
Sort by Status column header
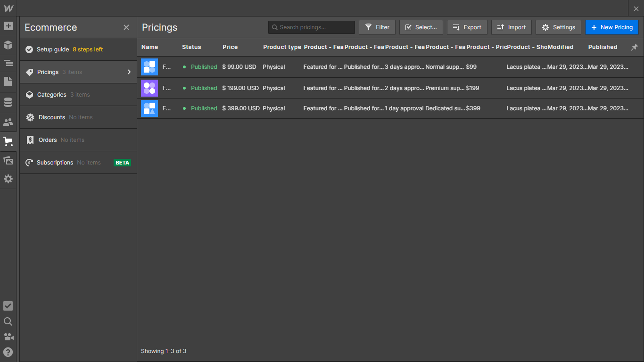191,47
